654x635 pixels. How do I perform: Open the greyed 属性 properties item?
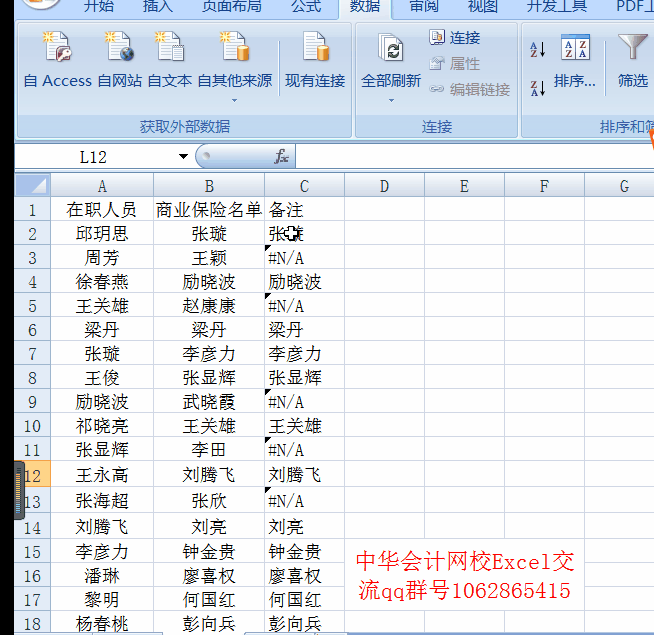[x=455, y=63]
